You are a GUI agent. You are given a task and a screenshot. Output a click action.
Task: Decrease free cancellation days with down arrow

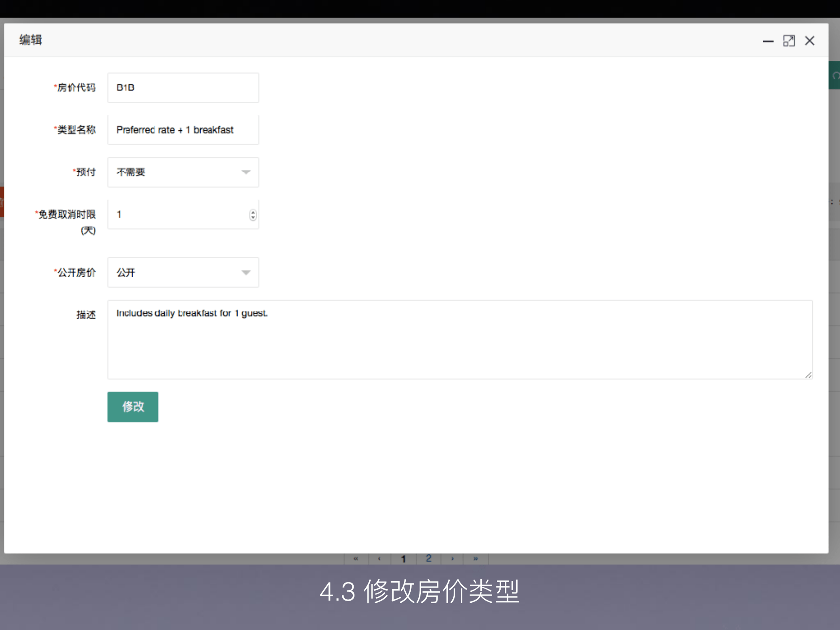pos(253,218)
